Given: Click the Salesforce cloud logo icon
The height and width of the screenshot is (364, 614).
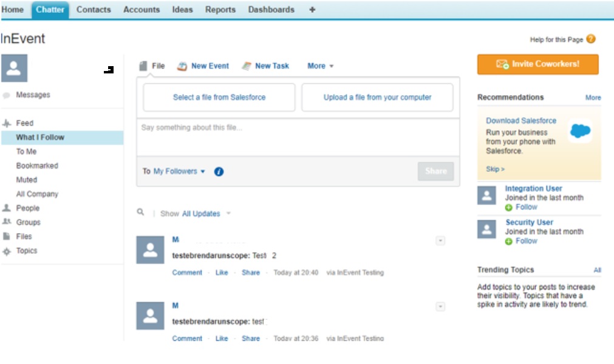Looking at the screenshot, I should 580,130.
